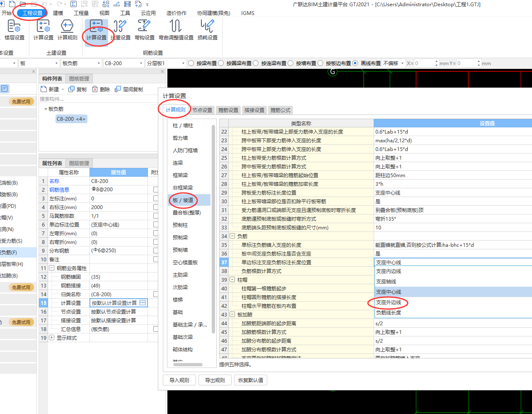Image resolution: width=532 pixels, height=414 pixels.
Task: Switch to 图层管理 tab
Action: click(x=79, y=163)
